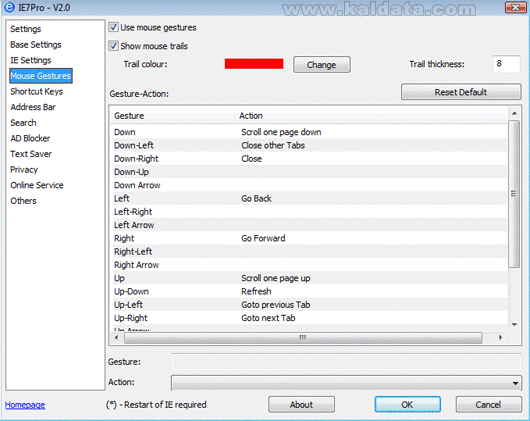Click the Gesture text field
Screen dimensions: 530x421
(x=346, y=362)
